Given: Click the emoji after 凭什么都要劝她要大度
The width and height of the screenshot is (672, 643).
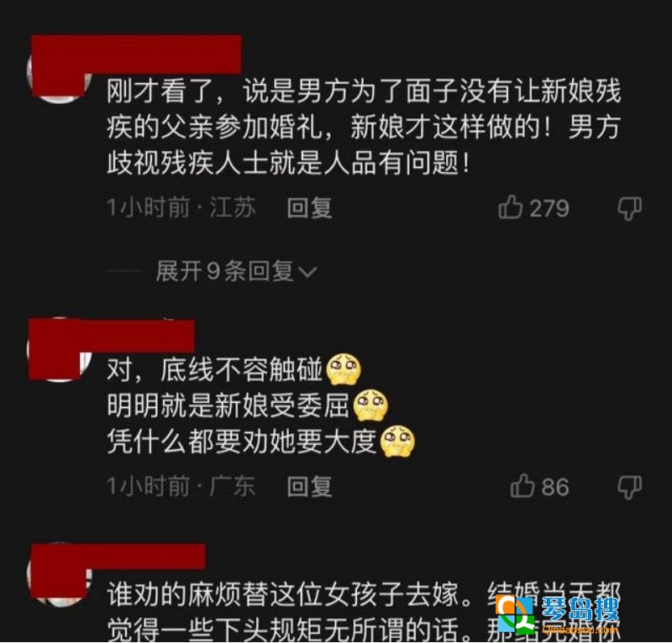Looking at the screenshot, I should [x=398, y=442].
